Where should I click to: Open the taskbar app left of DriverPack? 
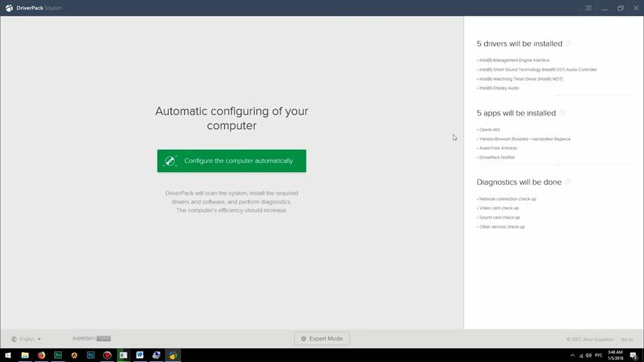(157, 355)
